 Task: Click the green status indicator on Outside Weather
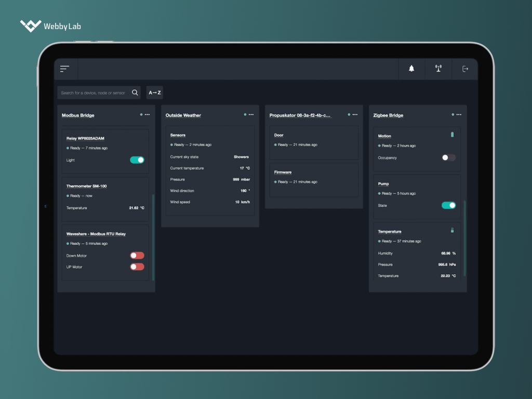click(244, 114)
